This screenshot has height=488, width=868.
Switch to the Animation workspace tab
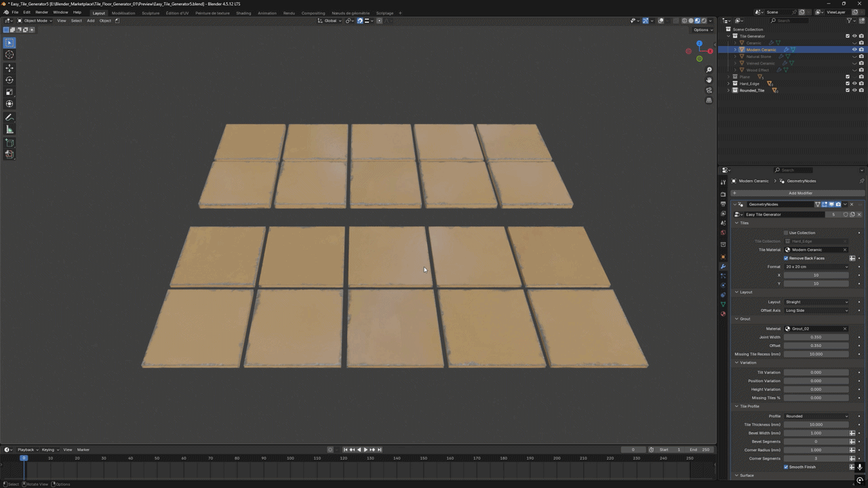click(267, 13)
